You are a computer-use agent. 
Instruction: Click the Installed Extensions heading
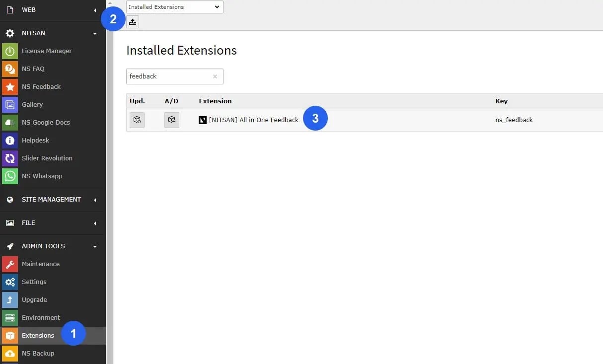[x=181, y=50]
